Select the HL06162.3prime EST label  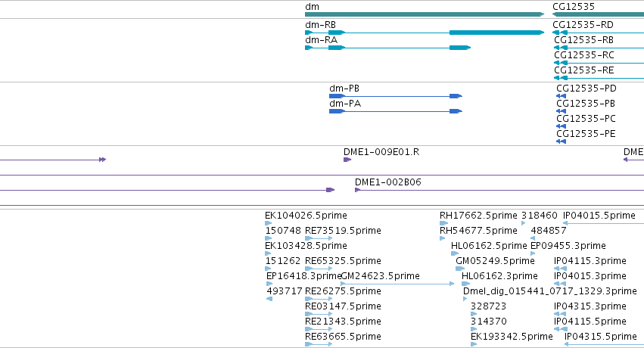[500, 276]
